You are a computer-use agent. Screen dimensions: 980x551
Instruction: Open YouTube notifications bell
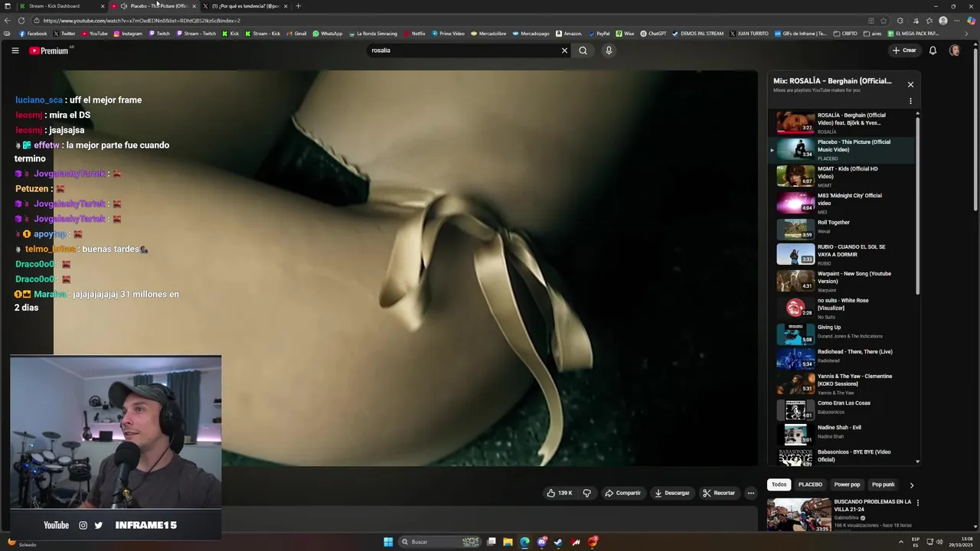[933, 51]
